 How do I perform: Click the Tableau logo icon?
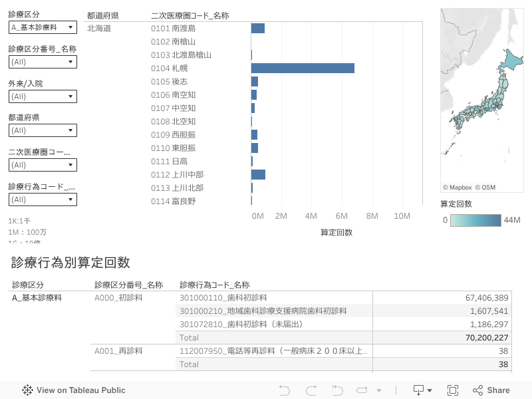click(28, 390)
